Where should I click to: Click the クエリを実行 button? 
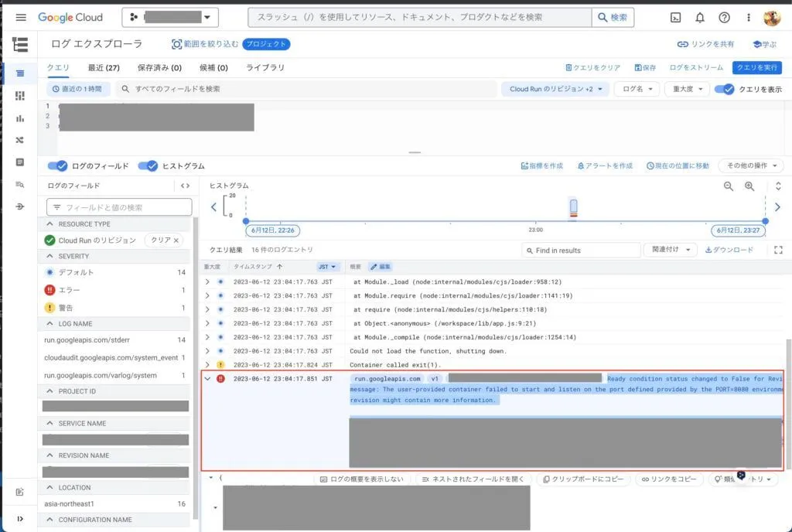pyautogui.click(x=757, y=68)
